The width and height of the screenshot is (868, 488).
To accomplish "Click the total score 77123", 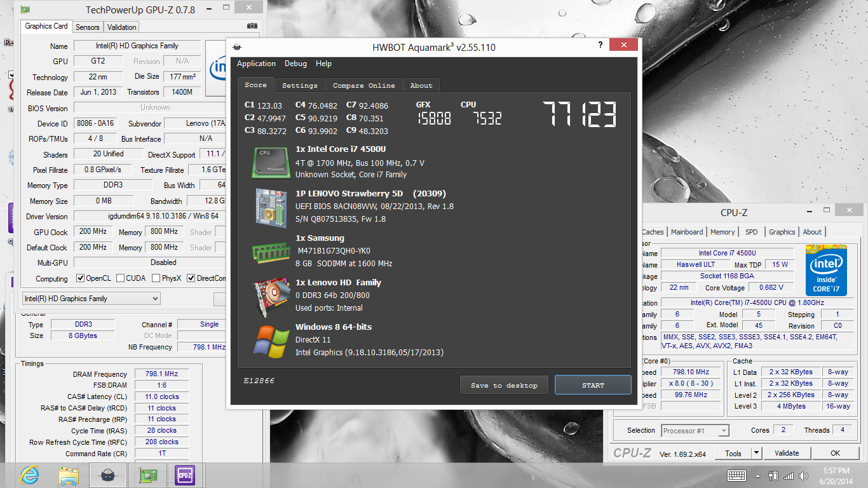I will tap(579, 114).
